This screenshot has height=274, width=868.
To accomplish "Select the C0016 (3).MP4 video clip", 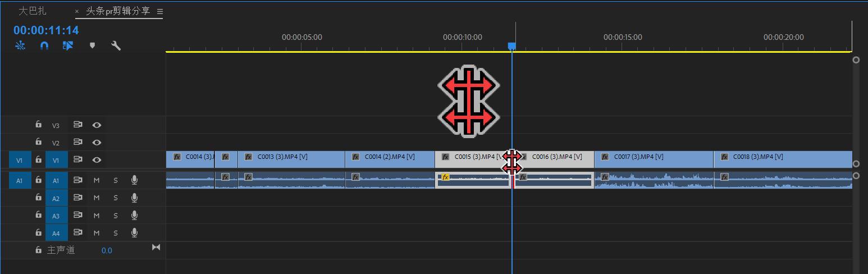I will (x=555, y=159).
